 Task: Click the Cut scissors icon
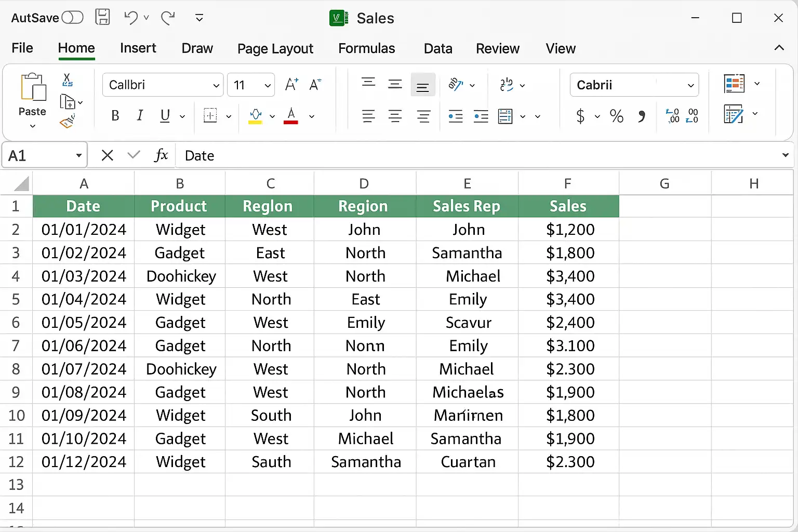tap(68, 79)
